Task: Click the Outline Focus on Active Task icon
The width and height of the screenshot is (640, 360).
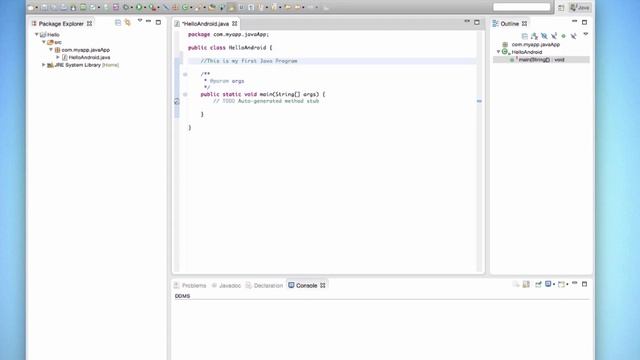Action: pyautogui.click(x=525, y=36)
